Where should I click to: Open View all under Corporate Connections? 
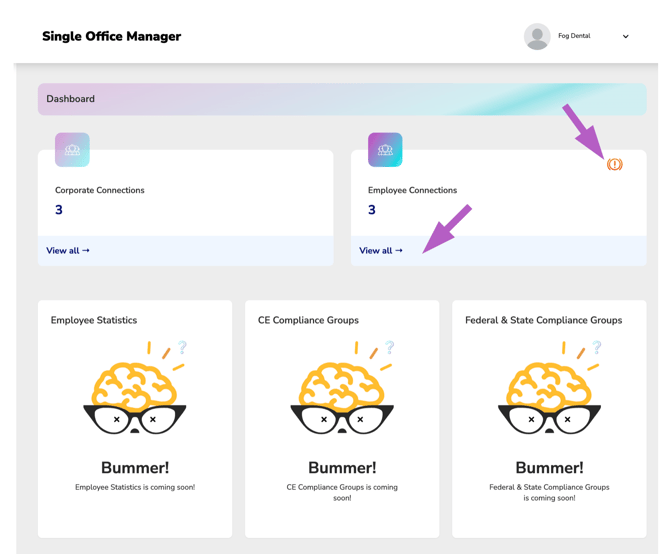pyautogui.click(x=68, y=250)
